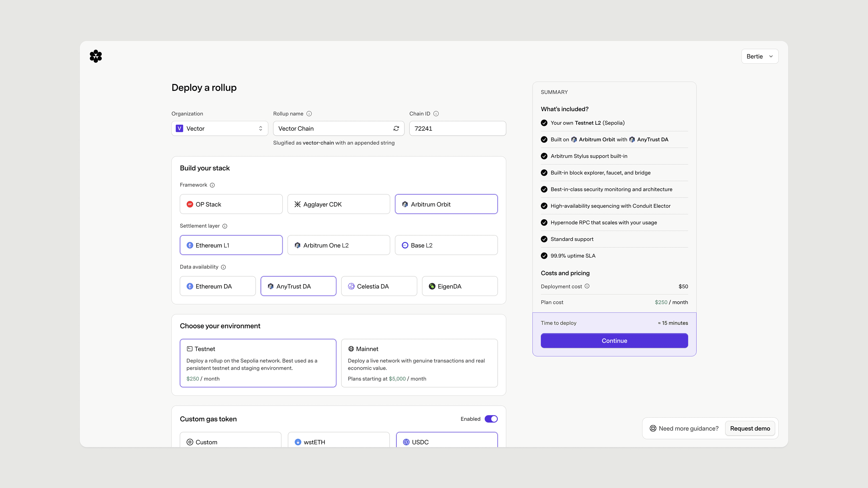The width and height of the screenshot is (868, 488).
Task: Click the flower logo in top-left corner
Action: click(96, 56)
